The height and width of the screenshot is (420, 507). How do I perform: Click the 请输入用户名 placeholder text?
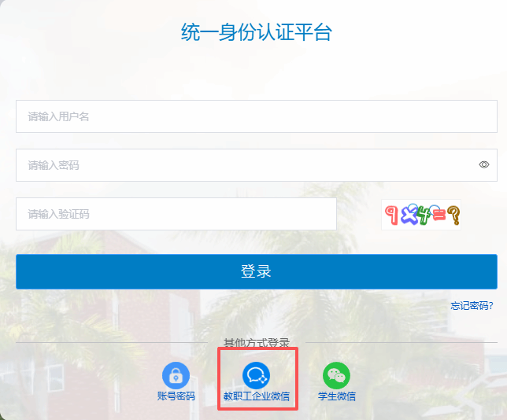(x=59, y=116)
